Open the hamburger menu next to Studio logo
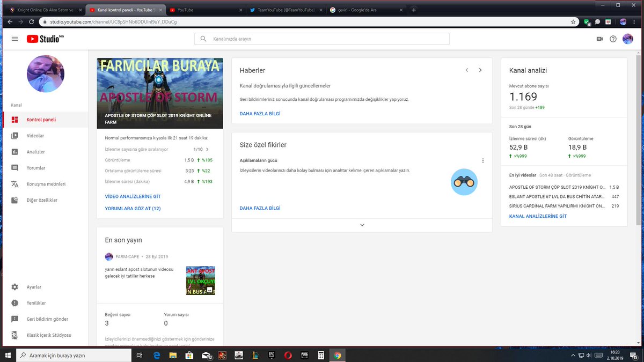The width and height of the screenshot is (644, 362). 14,39
